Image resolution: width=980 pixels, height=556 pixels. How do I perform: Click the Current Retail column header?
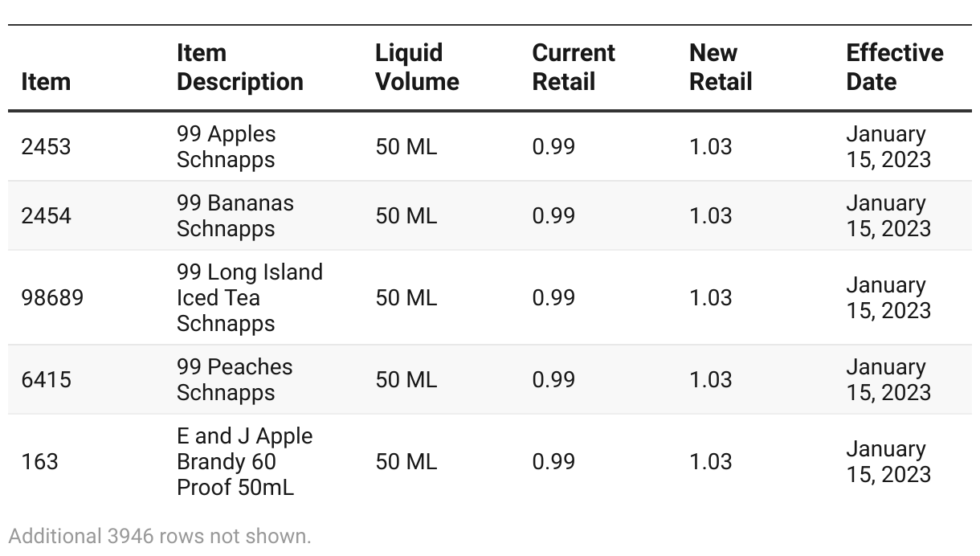pos(574,67)
